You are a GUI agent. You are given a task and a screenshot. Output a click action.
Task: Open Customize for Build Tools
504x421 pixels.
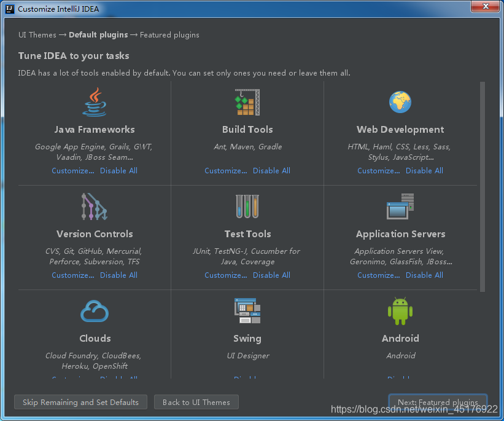(226, 171)
